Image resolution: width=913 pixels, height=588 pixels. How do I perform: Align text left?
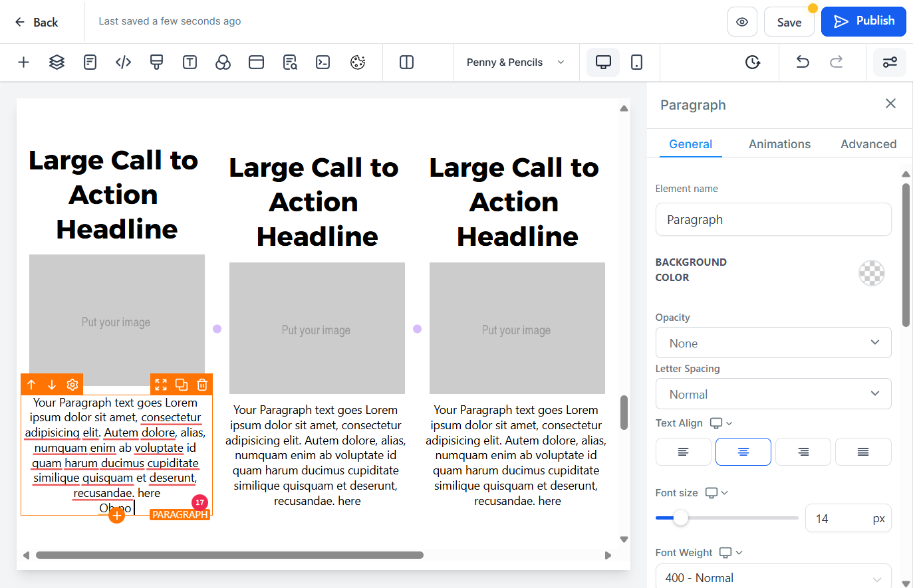coord(684,452)
